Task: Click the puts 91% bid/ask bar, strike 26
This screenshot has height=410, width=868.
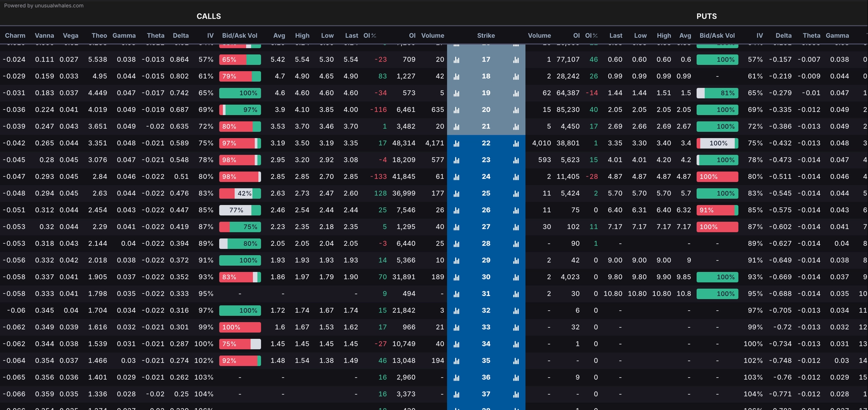Action: (717, 210)
